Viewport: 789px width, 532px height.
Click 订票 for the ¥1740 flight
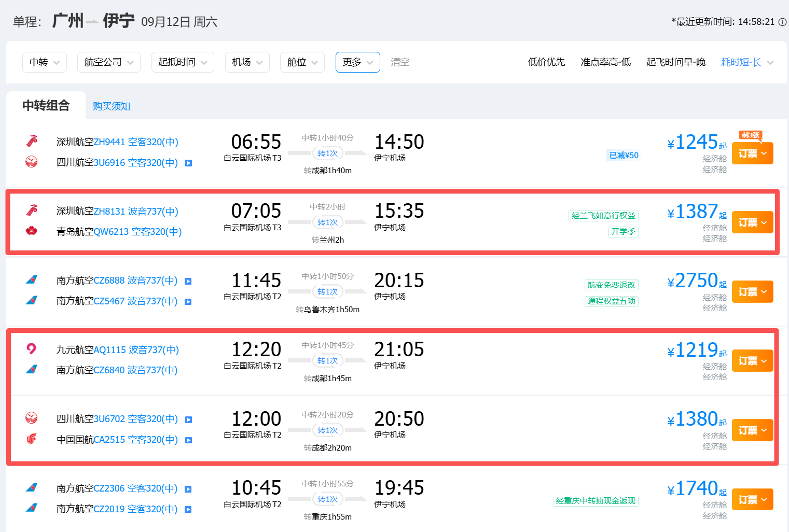pos(753,500)
